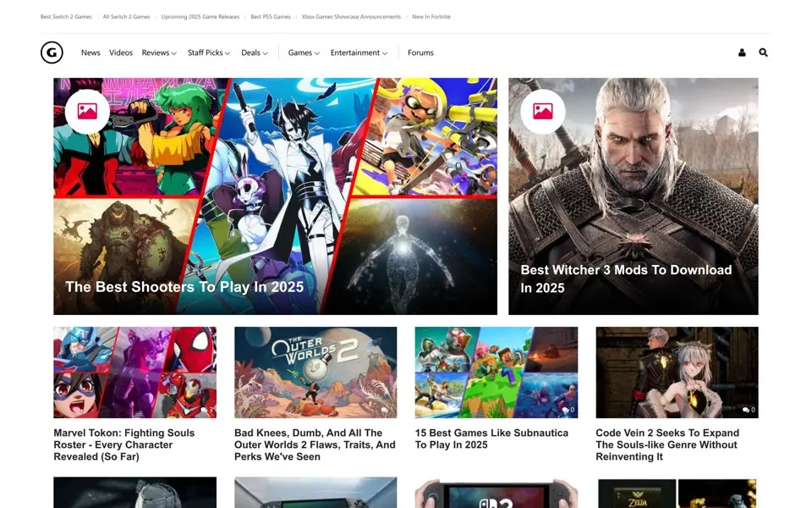Click gallery icon on Best Shooters feature
The width and height of the screenshot is (812, 508).
coord(87,111)
